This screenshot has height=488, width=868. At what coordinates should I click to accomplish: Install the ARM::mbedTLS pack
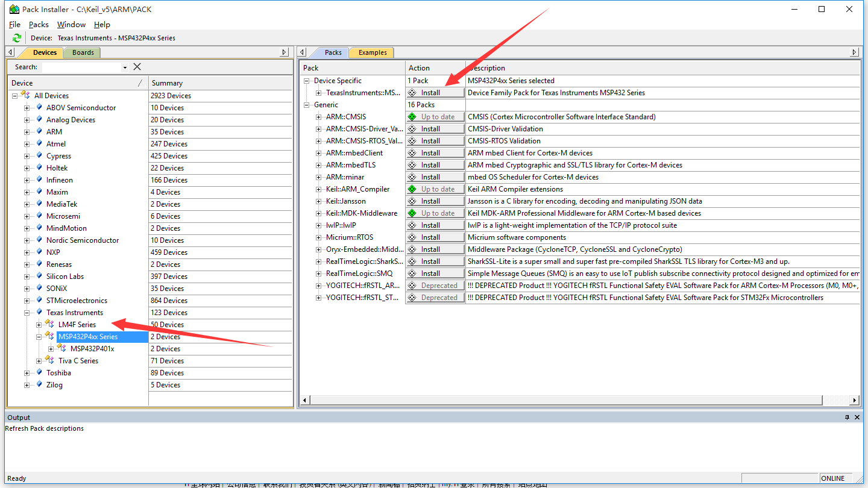click(435, 165)
